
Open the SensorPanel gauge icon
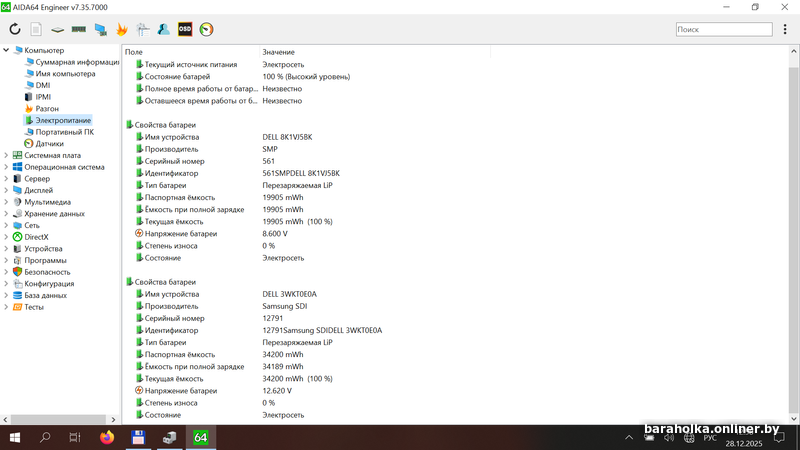pos(206,29)
